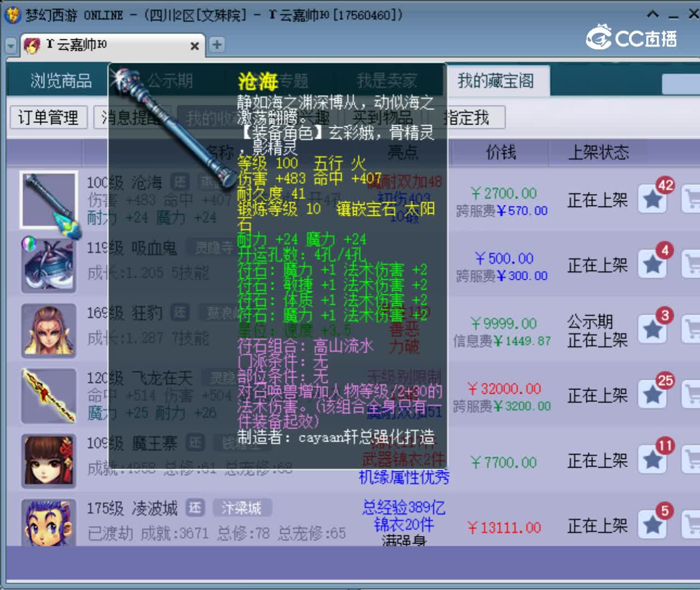Click 总经验389亿 highlight text
The width and height of the screenshot is (700, 590).
click(x=404, y=507)
